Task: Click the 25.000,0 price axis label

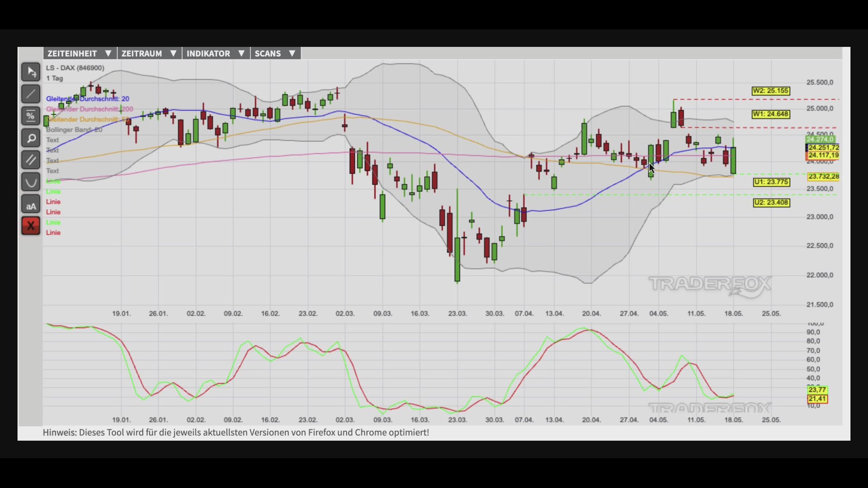Action: click(820, 108)
